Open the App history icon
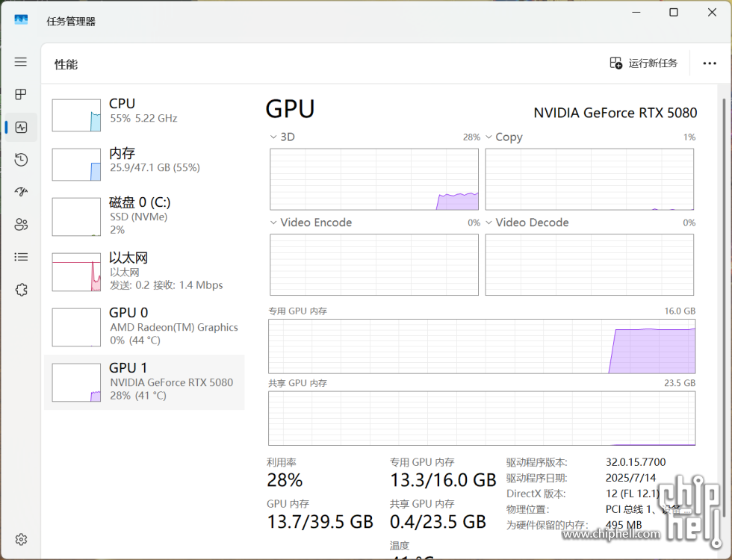732x560 pixels. (21, 160)
